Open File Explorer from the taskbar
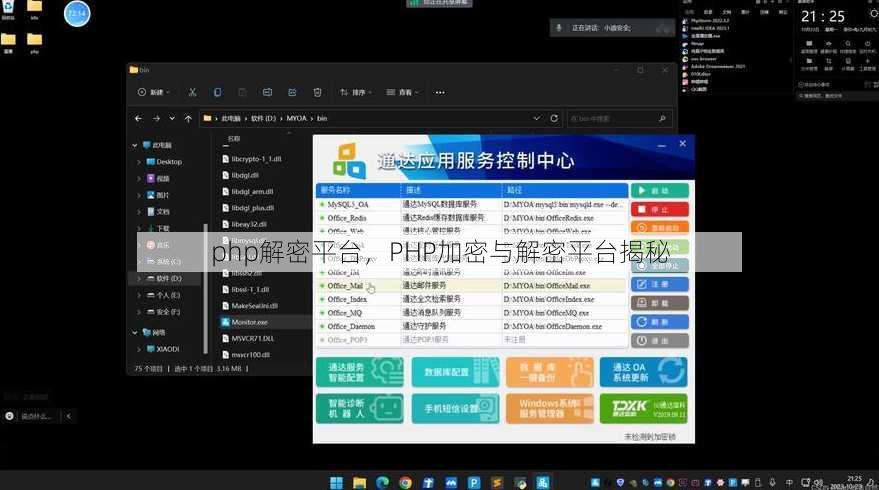 pyautogui.click(x=359, y=483)
